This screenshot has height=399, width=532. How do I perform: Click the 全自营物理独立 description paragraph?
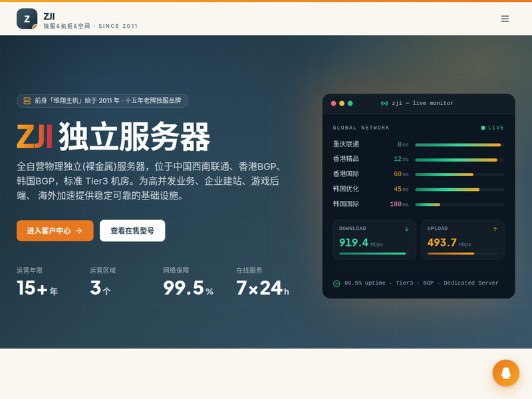click(x=149, y=181)
